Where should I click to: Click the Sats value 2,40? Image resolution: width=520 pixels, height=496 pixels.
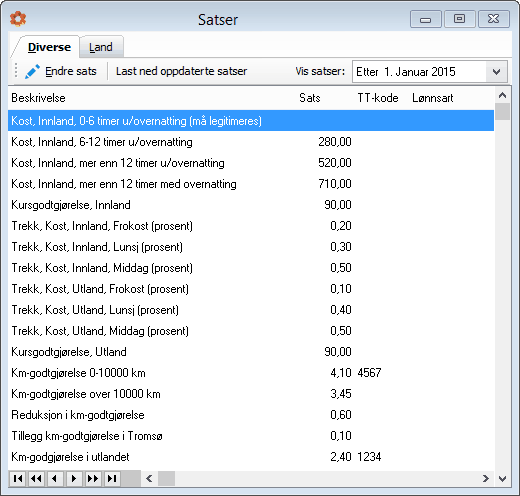[341, 457]
